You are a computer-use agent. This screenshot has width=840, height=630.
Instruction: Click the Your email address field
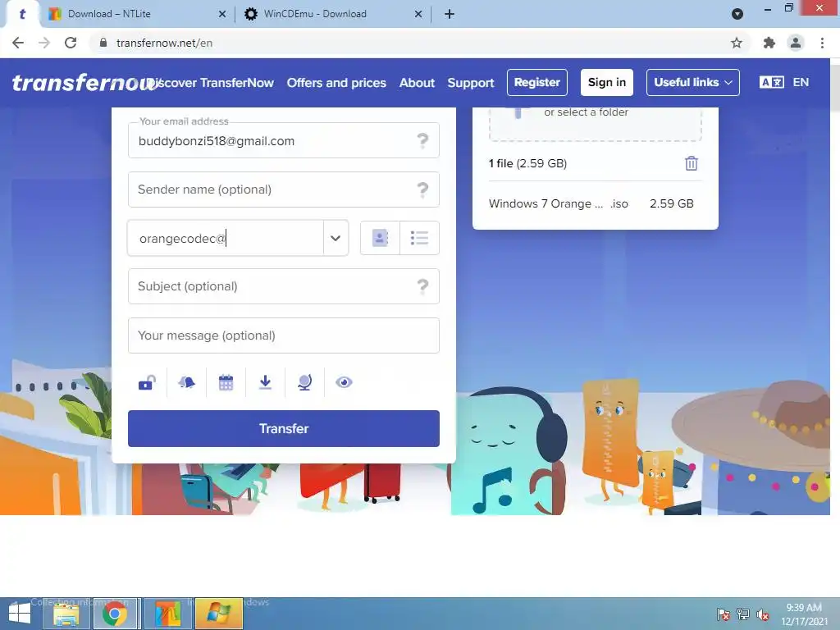pyautogui.click(x=283, y=140)
